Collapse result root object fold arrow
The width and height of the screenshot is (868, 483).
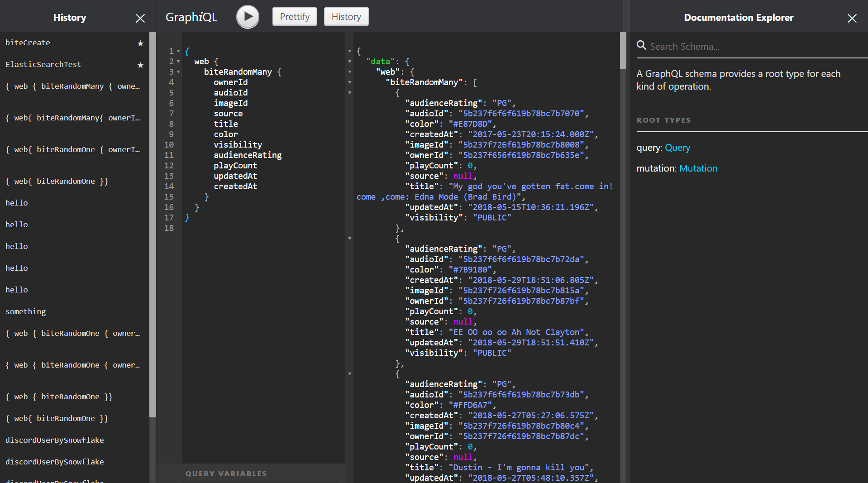point(350,51)
